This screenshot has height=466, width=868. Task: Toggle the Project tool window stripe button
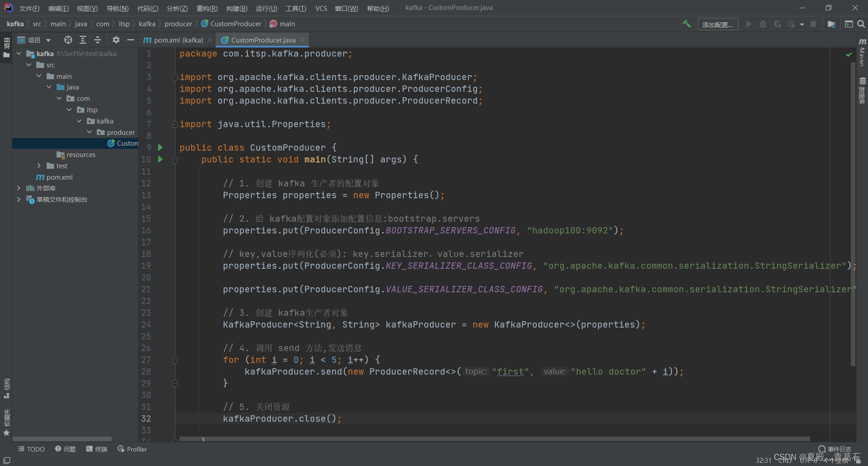[6, 48]
